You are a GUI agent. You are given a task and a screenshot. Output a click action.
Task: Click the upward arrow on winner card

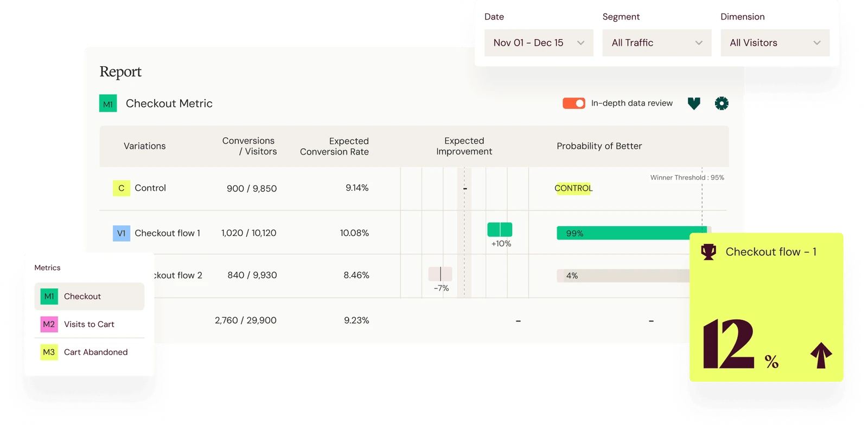[x=821, y=356]
